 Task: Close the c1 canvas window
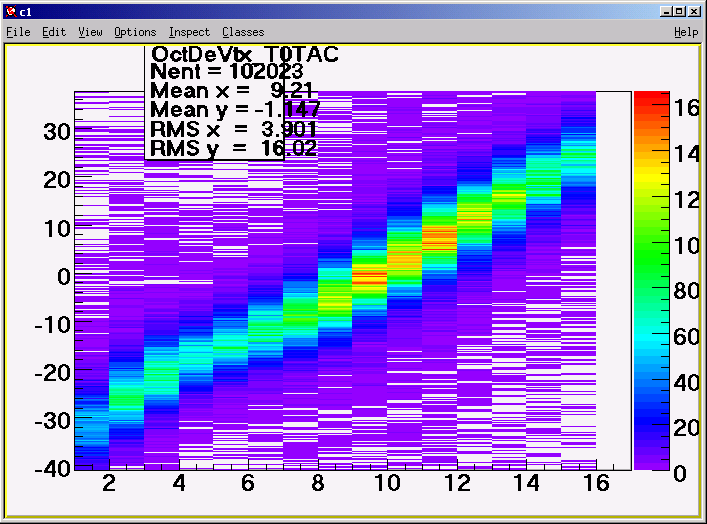[694, 12]
